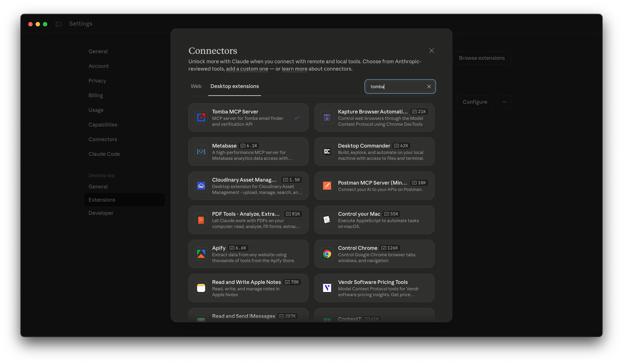Click the Cloudinary cloud logo icon
The height and width of the screenshot is (364, 623).
[201, 186]
